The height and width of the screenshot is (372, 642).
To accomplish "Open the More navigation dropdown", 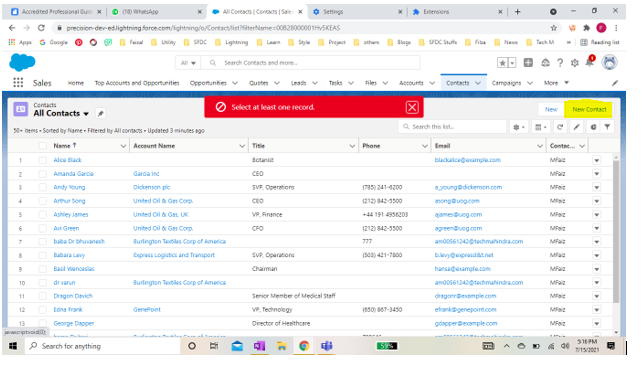I will click(556, 83).
